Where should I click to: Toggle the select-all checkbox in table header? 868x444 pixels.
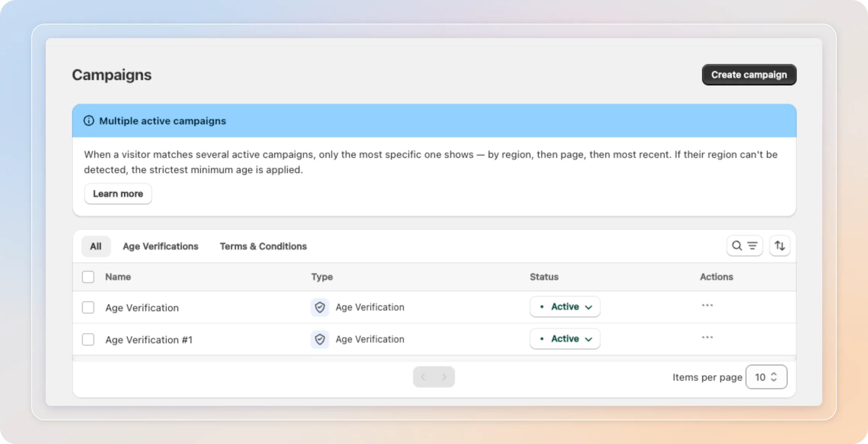tap(88, 277)
